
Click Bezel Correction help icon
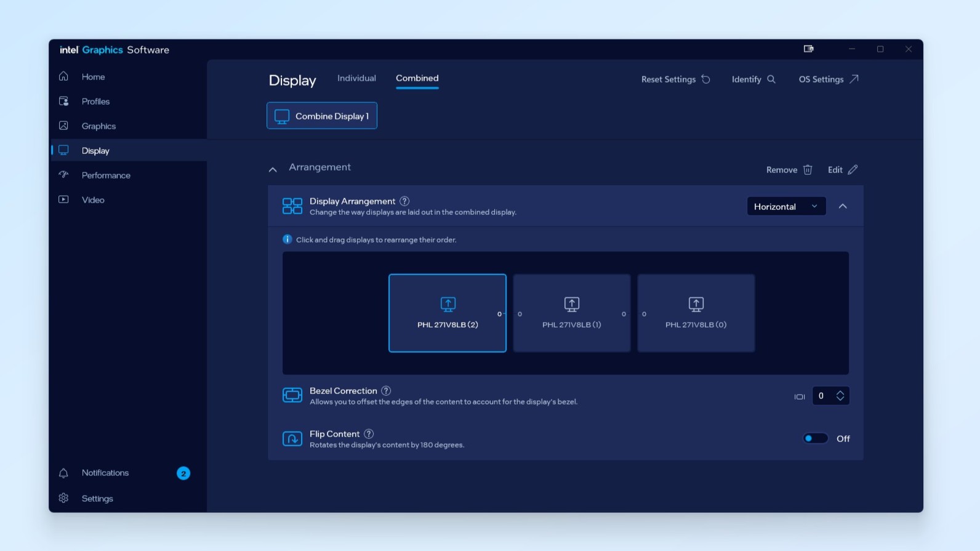pos(386,391)
